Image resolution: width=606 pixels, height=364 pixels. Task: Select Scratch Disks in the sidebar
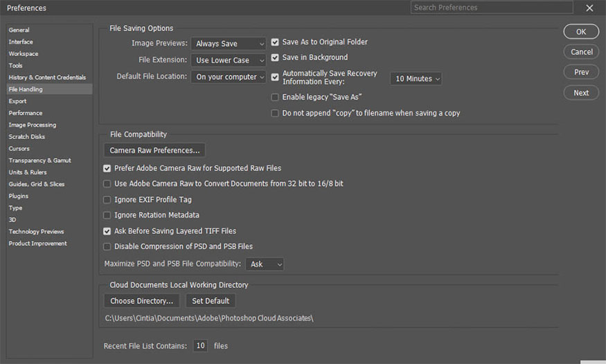tap(27, 137)
